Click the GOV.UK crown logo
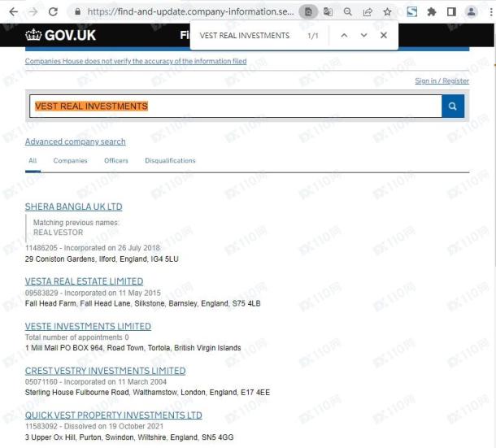496x448 pixels. (60, 35)
